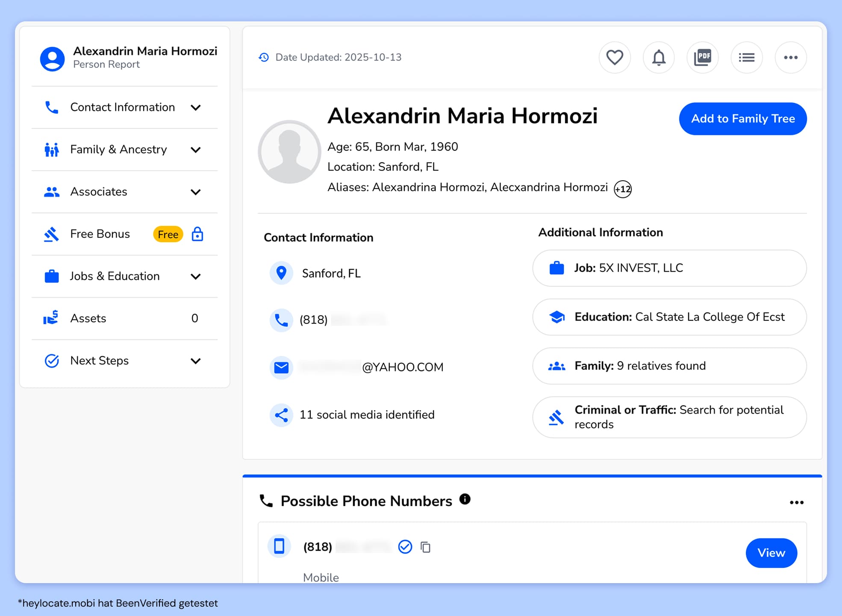Viewport: 842px width, 616px height.
Task: Show the +12 additional aliases
Action: pyautogui.click(x=623, y=189)
